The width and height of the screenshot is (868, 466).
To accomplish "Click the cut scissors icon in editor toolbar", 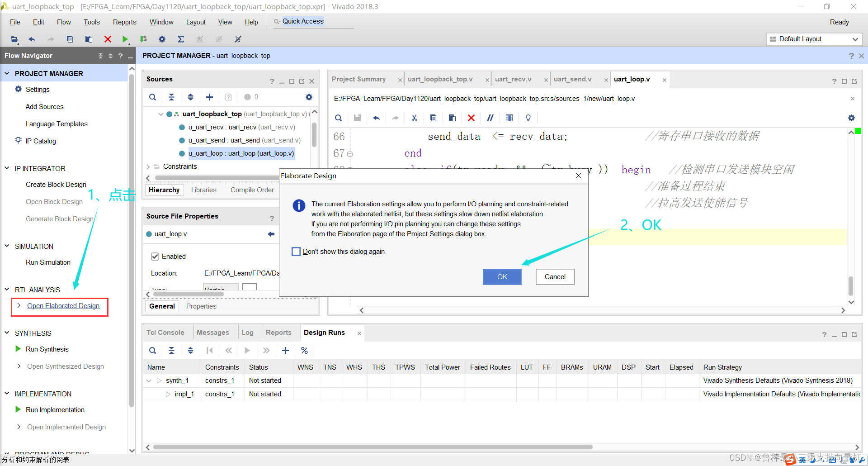I will tap(414, 118).
